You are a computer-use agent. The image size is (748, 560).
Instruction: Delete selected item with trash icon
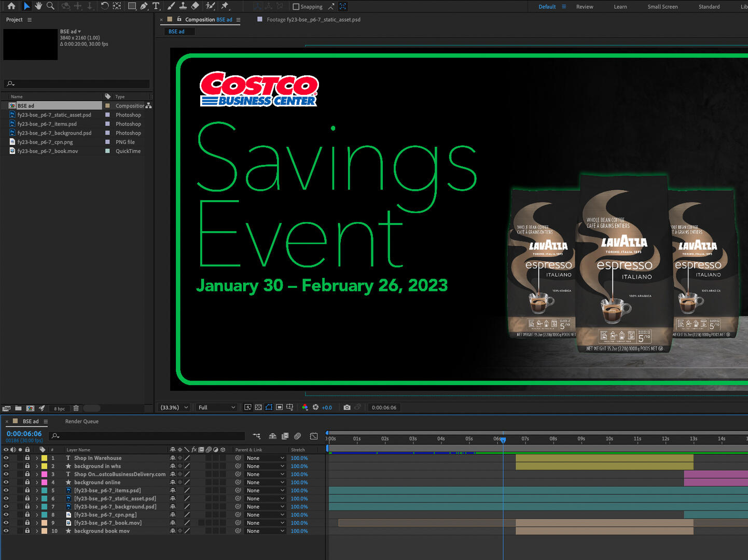tap(76, 409)
